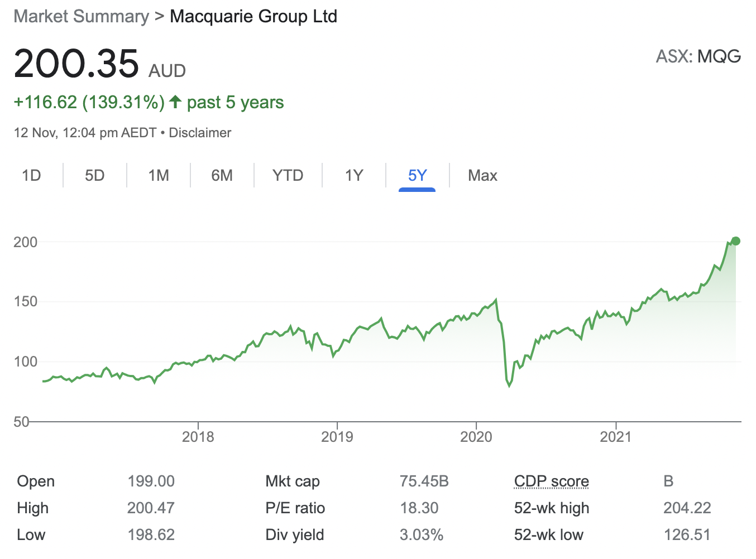The height and width of the screenshot is (559, 756).
Task: Show the 1M price chart
Action: coord(159,176)
